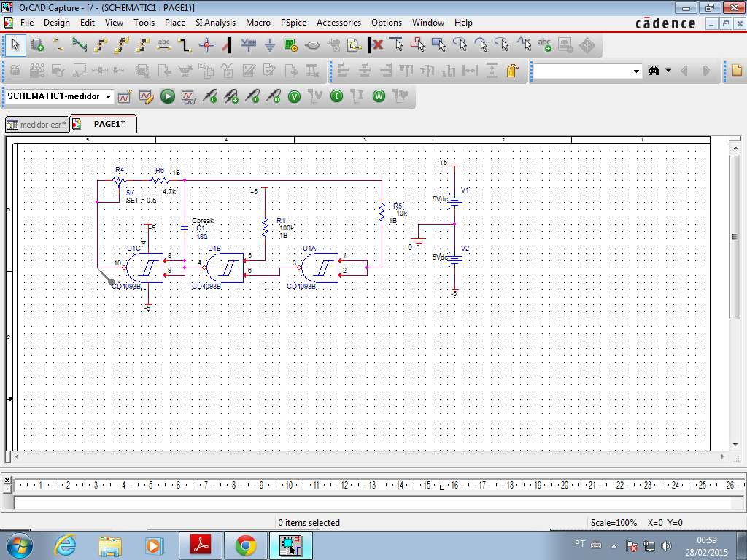Open Google Chrome from the taskbar
This screenshot has height=560, width=747.
245,545
